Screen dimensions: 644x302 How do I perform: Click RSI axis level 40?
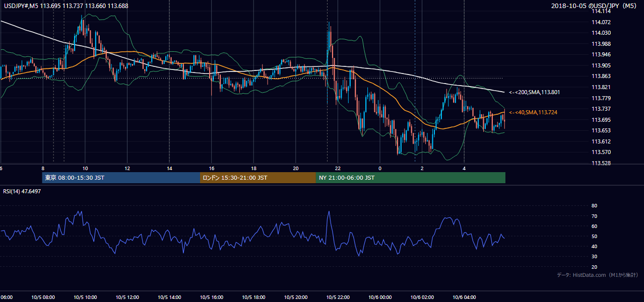point(594,246)
